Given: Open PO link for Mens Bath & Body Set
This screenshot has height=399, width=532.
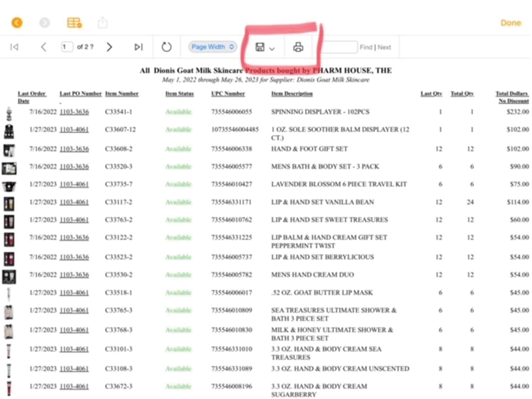Looking at the screenshot, I should click(74, 167).
